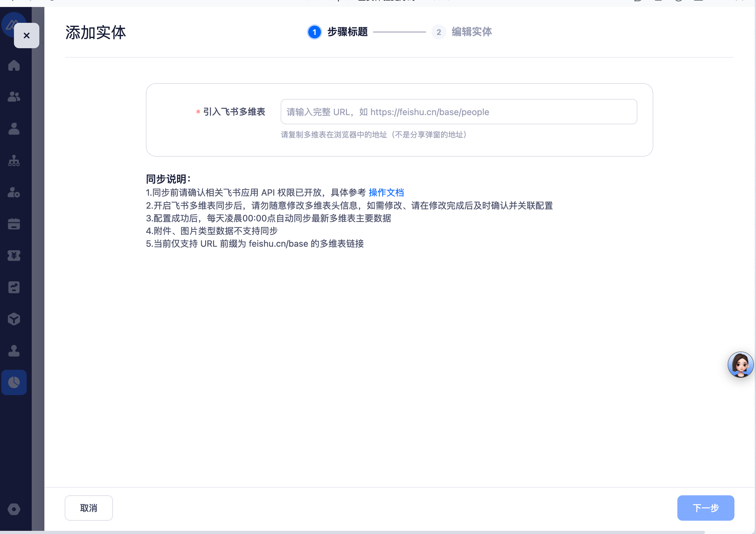Click the performance chart icon in sidebar
The height and width of the screenshot is (534, 756).
(x=14, y=287)
